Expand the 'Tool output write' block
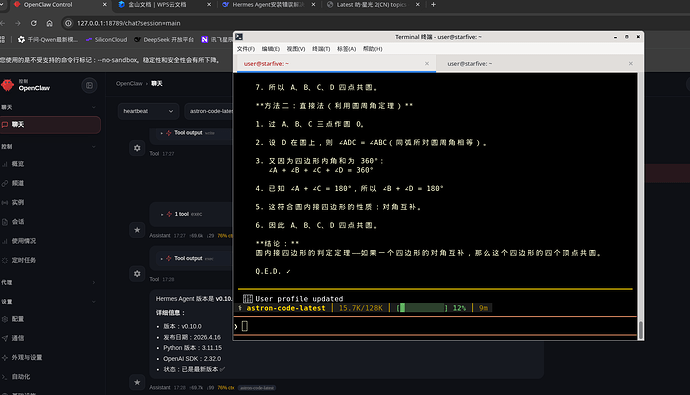The height and width of the screenshot is (395, 690). [x=188, y=133]
